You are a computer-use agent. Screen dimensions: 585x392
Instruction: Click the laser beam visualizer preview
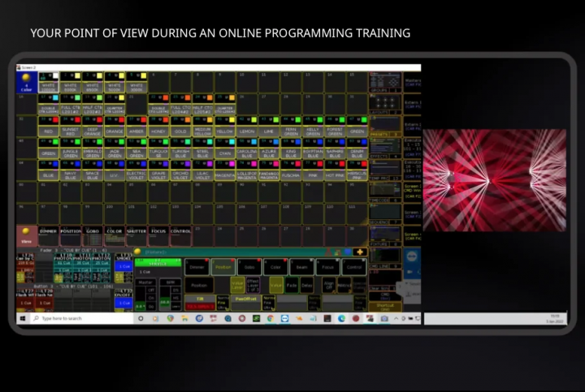[494, 179]
